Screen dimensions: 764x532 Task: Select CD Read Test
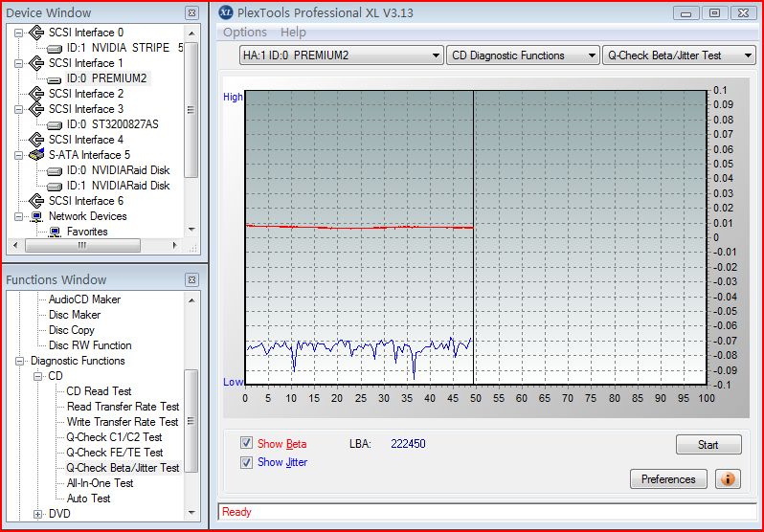click(x=100, y=391)
